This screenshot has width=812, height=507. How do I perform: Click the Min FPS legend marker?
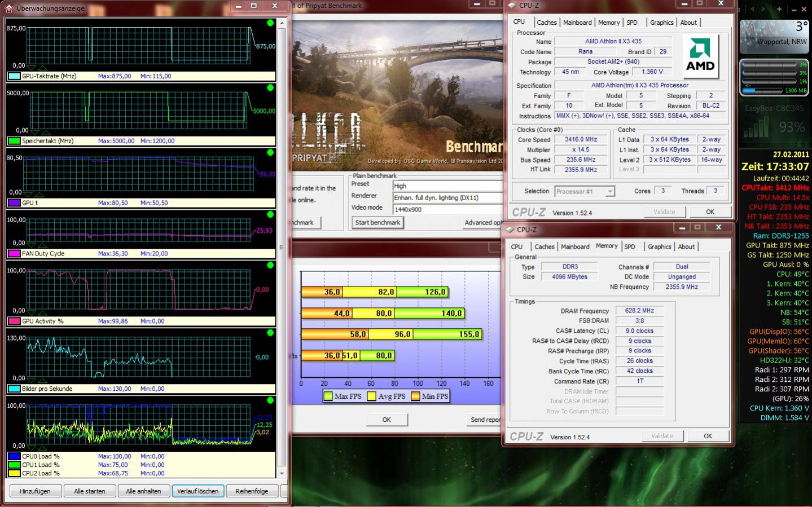pyautogui.click(x=416, y=396)
